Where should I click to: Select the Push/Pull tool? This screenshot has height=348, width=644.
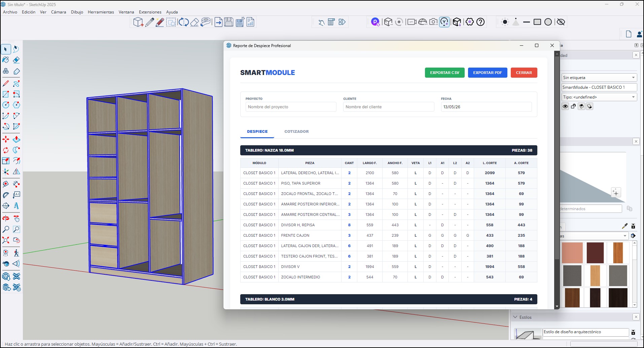[x=16, y=139]
